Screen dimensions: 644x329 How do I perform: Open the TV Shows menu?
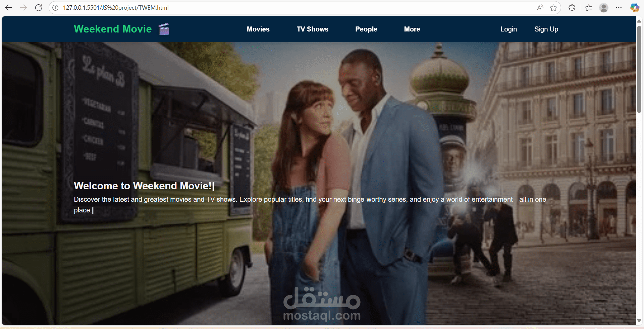[313, 29]
